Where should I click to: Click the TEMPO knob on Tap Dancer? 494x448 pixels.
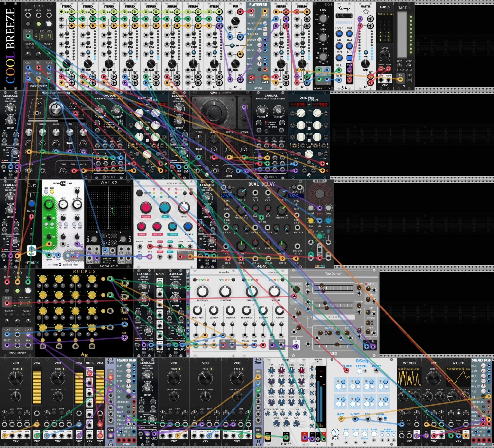(x=296, y=289)
